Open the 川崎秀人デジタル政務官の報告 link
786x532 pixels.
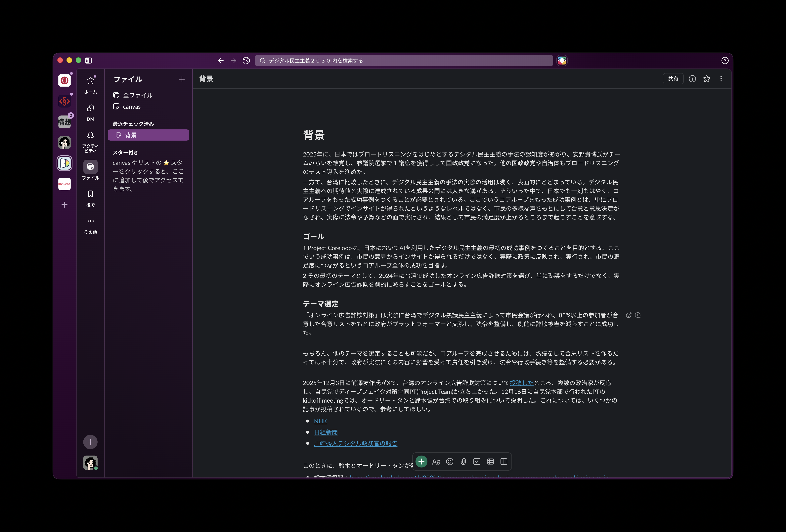[355, 443]
